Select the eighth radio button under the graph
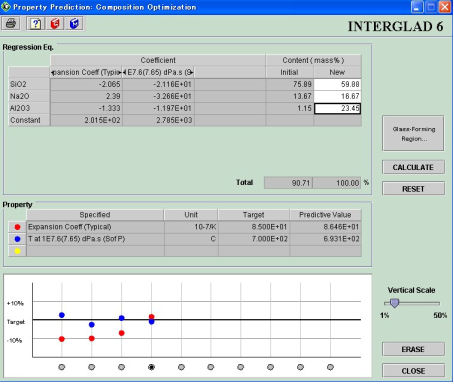 270,367
